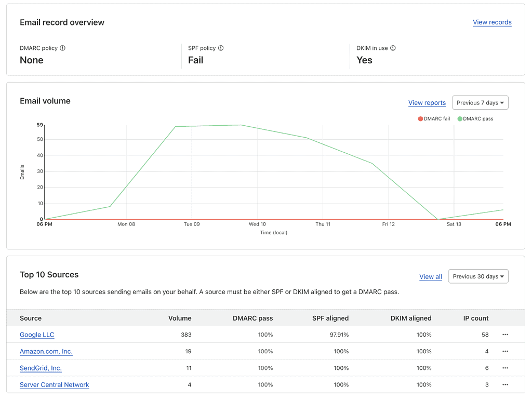Select the Amazon.com, Inc. source link
Viewport: 532px width, 399px height.
(46, 351)
